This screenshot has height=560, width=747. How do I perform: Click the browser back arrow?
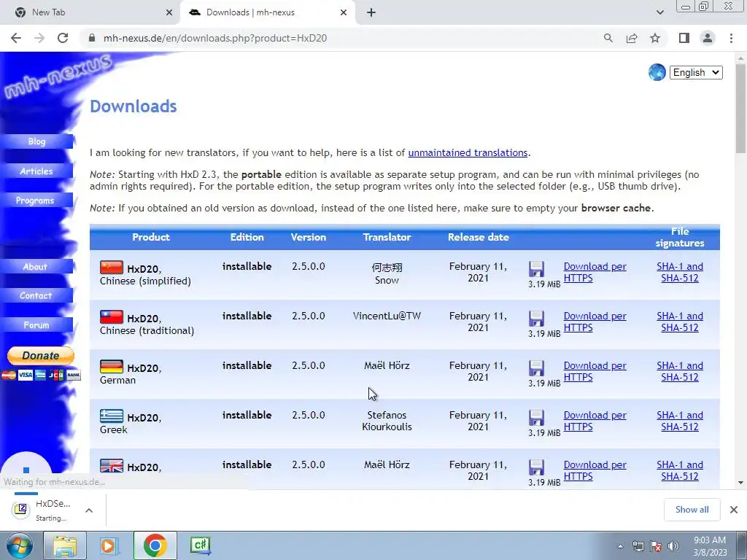[x=16, y=38]
